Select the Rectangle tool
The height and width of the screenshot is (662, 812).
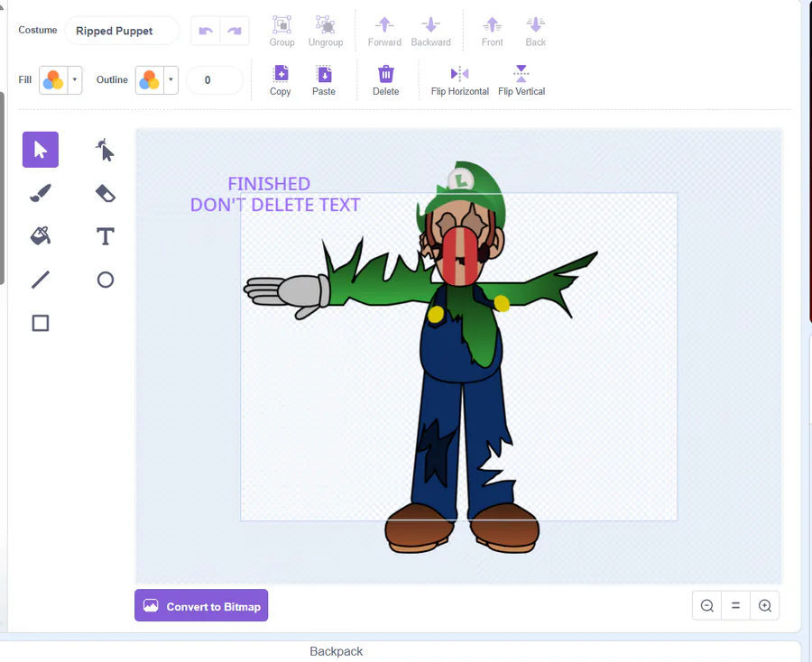click(x=41, y=323)
